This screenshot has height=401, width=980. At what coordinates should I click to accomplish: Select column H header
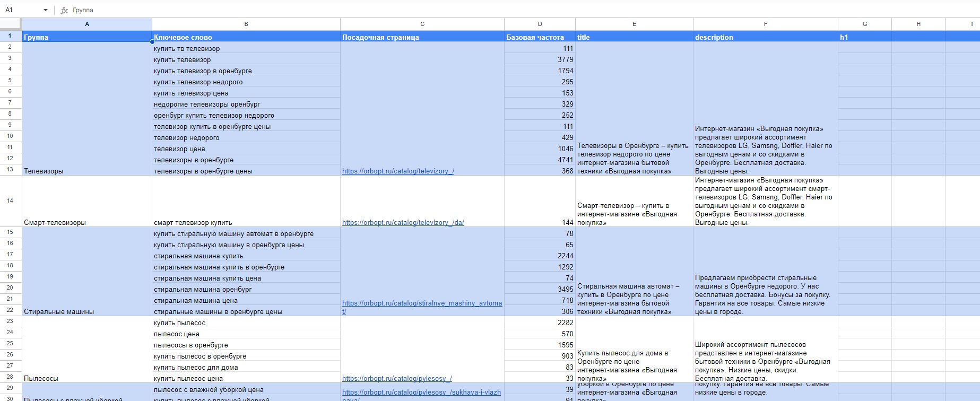tap(918, 24)
